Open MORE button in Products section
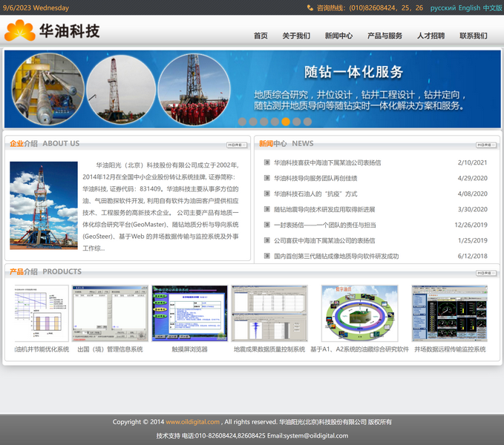This screenshot has height=445, width=504. coord(486,273)
